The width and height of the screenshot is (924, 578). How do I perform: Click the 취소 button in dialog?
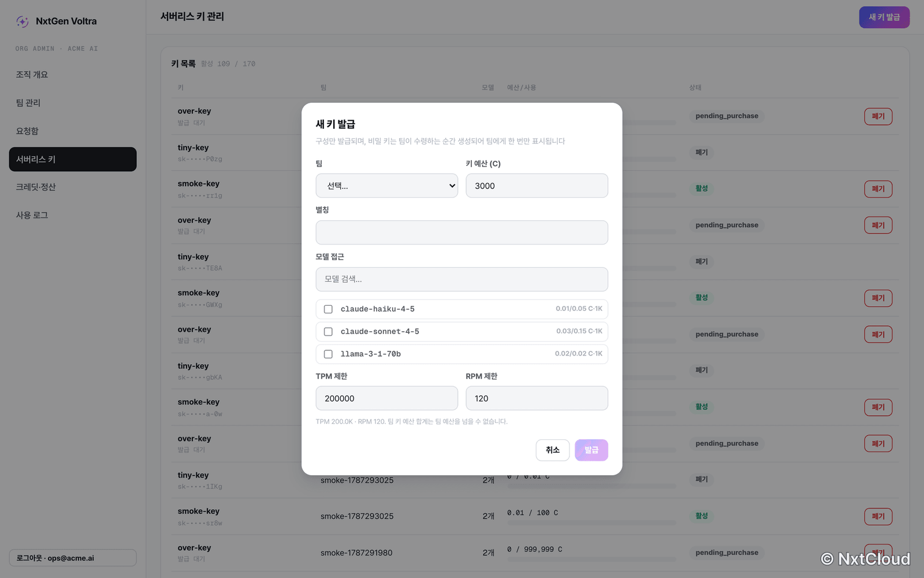coord(553,450)
